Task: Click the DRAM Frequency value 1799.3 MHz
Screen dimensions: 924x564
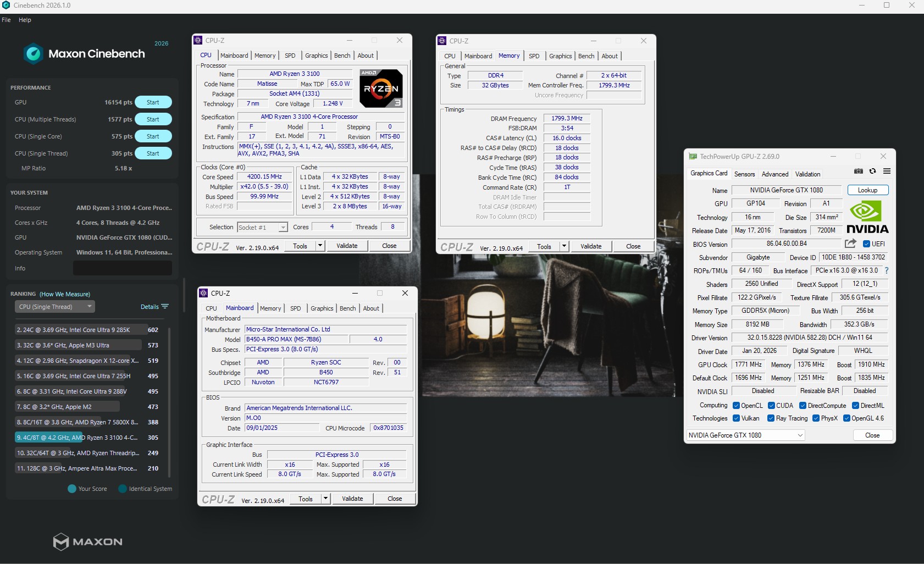Action: [567, 118]
